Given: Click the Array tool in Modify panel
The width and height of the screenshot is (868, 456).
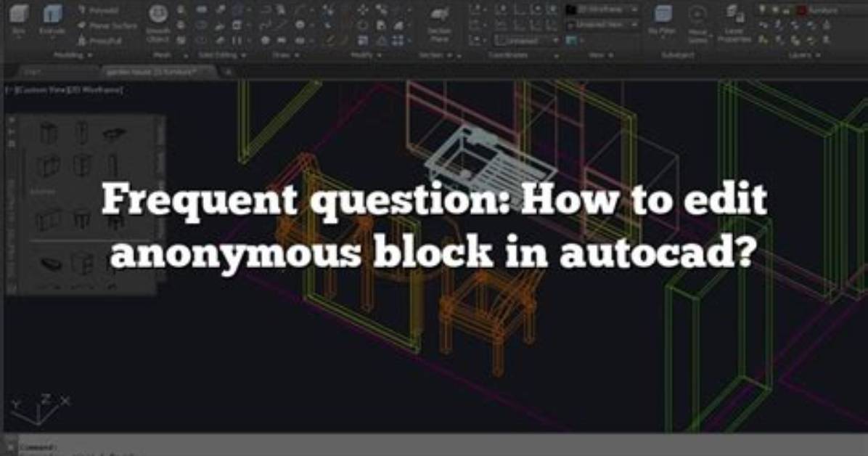Looking at the screenshot, I should pyautogui.click(x=398, y=41).
